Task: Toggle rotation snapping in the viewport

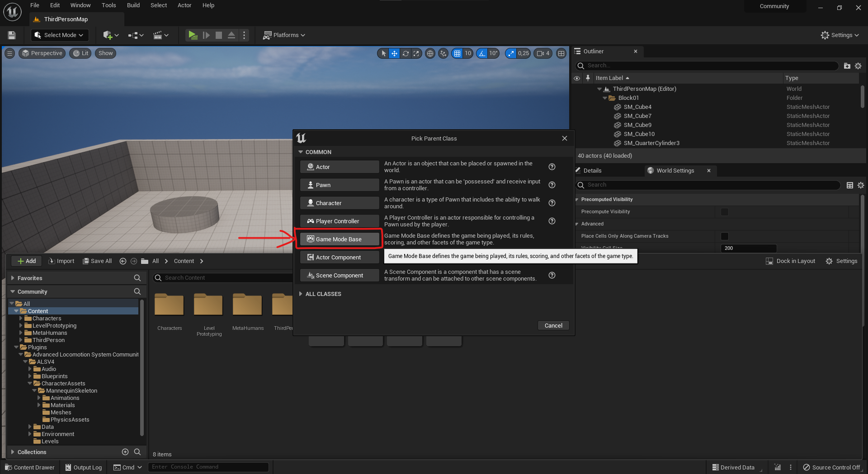Action: 482,53
